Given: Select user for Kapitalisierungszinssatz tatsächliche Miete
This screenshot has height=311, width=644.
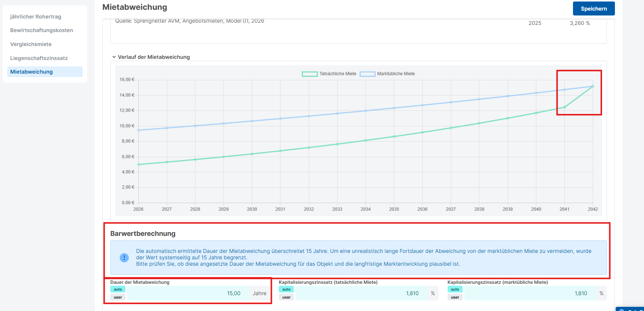Looking at the screenshot, I should tap(286, 297).
